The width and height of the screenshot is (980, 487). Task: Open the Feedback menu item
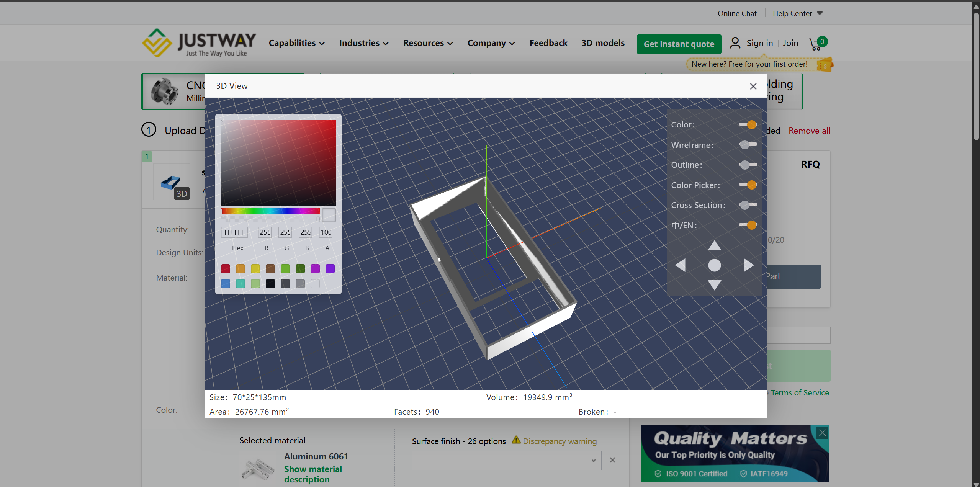(x=548, y=43)
